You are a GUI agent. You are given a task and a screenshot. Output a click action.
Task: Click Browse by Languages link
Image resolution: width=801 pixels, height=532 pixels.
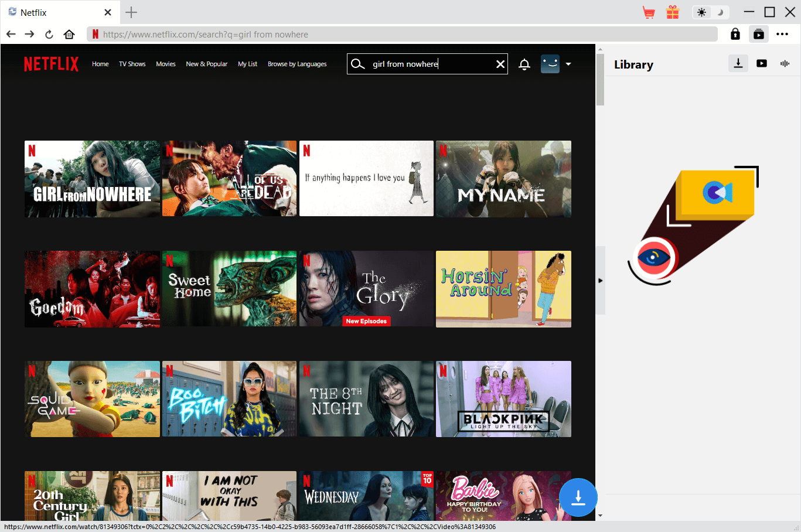pyautogui.click(x=297, y=64)
